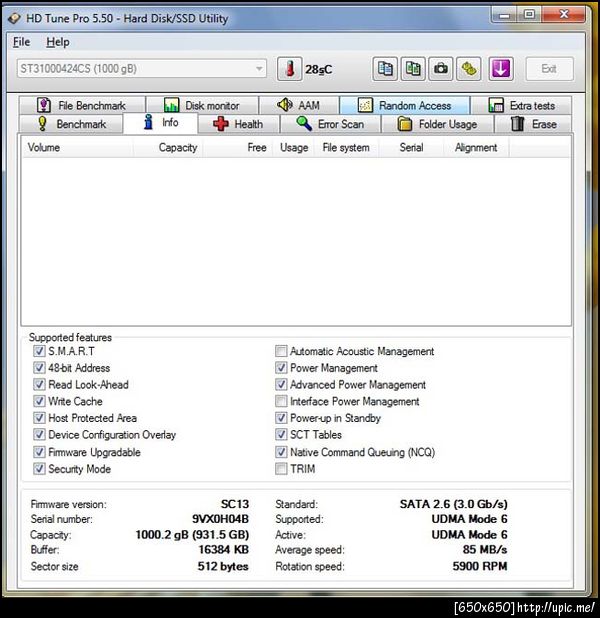Viewport: 600px width, 618px height.
Task: Click the copy text to clipboard icon
Action: [385, 69]
